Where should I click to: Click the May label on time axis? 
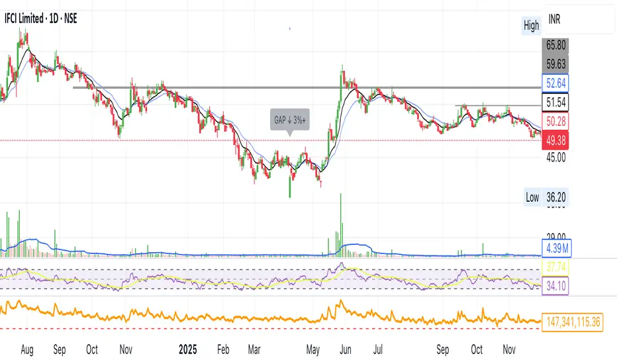(313, 349)
